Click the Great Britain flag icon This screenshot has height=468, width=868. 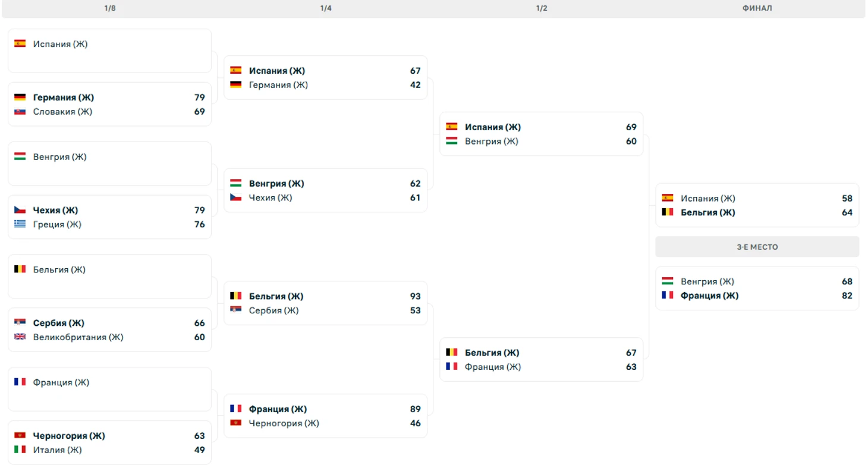20,337
